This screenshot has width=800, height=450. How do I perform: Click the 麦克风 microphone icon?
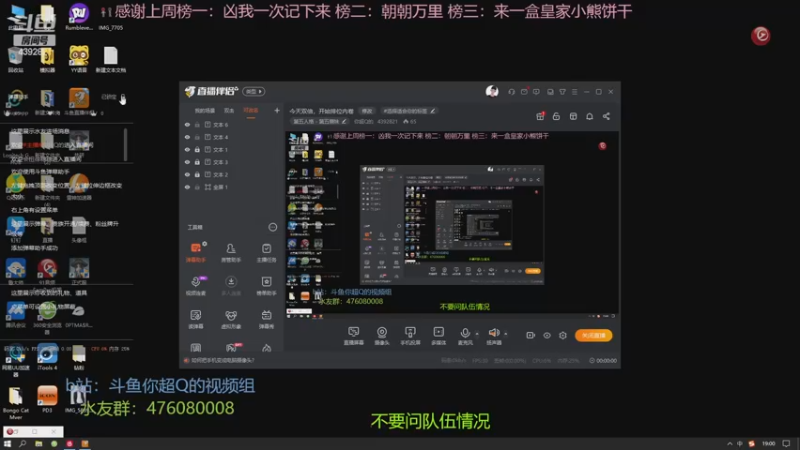click(x=465, y=335)
